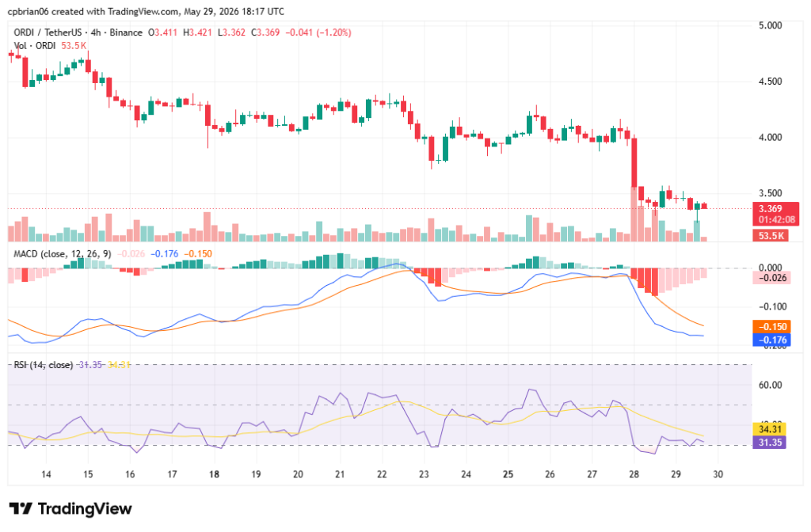Click date label 23 on the time axis

point(425,475)
